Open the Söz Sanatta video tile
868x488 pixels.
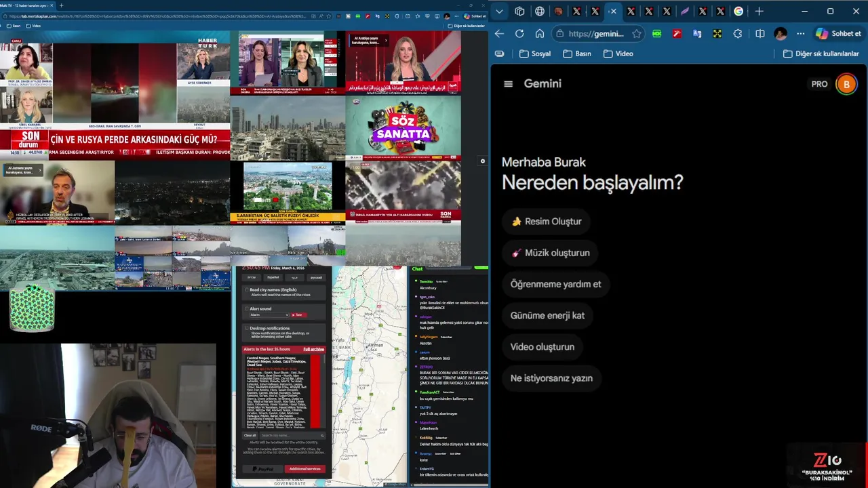click(x=403, y=127)
